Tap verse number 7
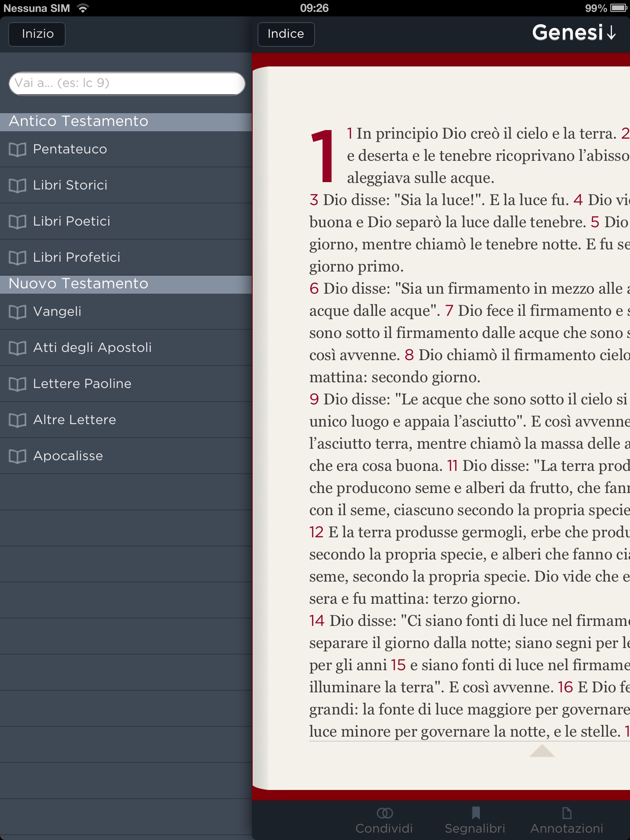 pyautogui.click(x=449, y=310)
